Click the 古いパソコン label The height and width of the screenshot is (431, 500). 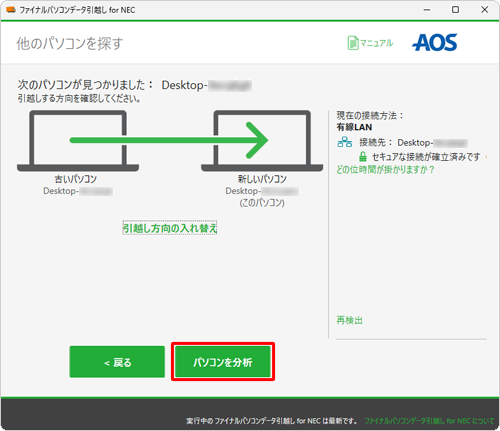(x=76, y=179)
